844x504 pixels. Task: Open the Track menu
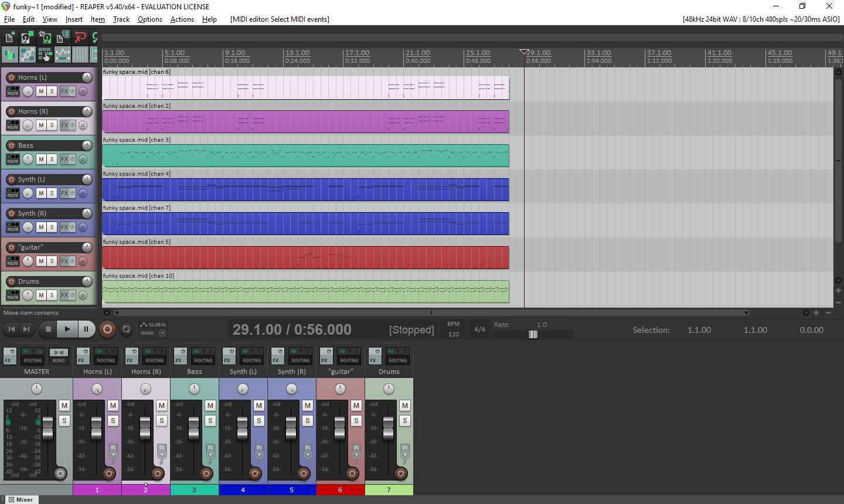click(121, 19)
